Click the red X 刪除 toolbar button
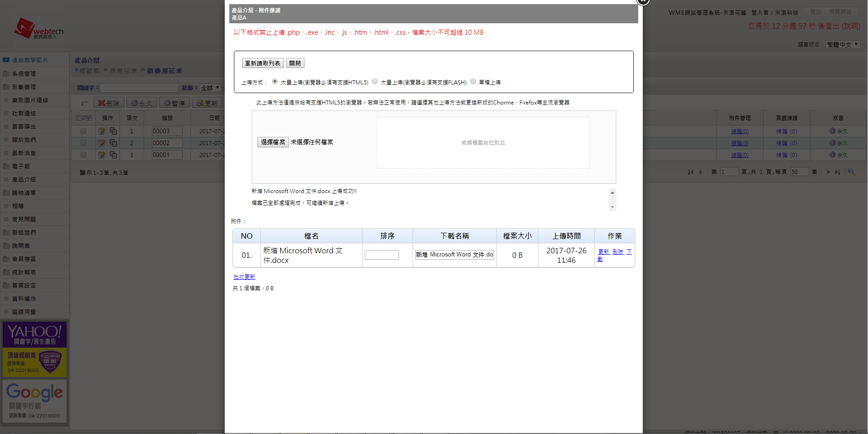This screenshot has height=434, width=868. 108,103
